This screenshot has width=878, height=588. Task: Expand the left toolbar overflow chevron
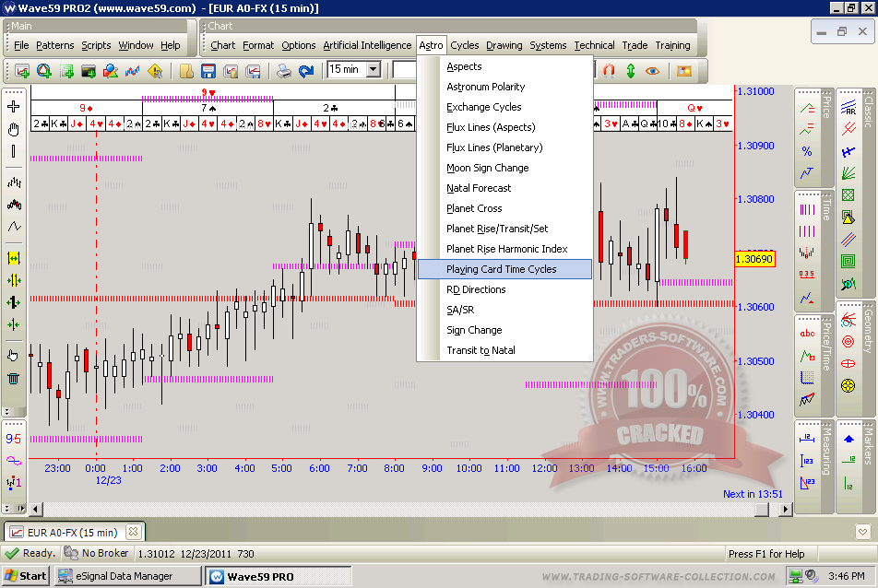click(x=7, y=411)
